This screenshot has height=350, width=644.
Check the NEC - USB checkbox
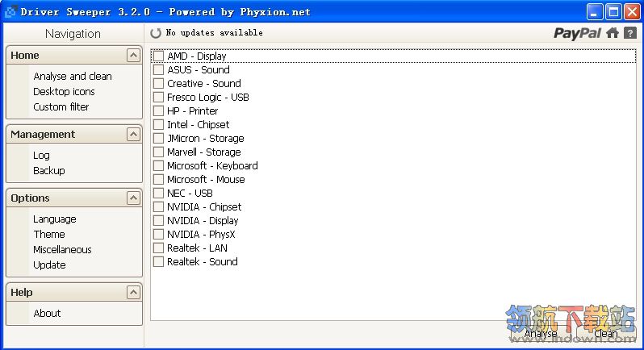[158, 193]
